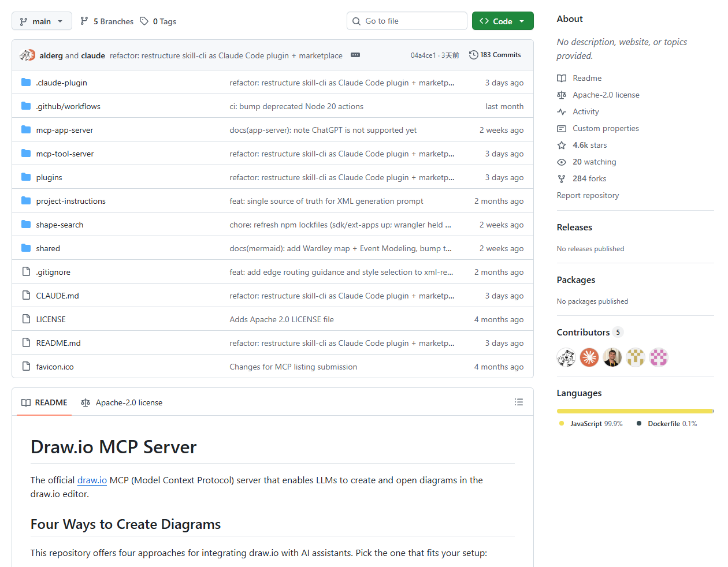Screen dimensions: 728x567
Task: Open the tan pixel-pattern contributor avatar
Action: (636, 357)
